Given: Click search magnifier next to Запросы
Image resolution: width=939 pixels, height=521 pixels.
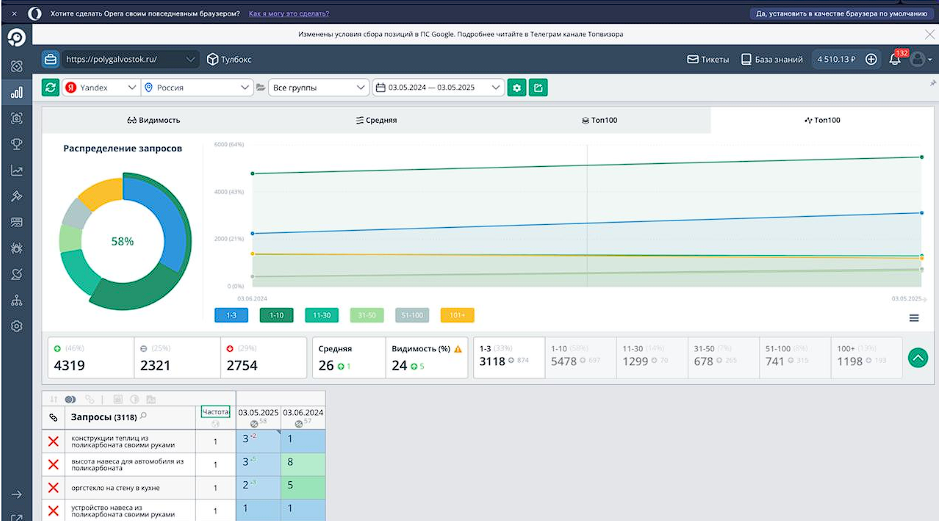Looking at the screenshot, I should tap(144, 416).
